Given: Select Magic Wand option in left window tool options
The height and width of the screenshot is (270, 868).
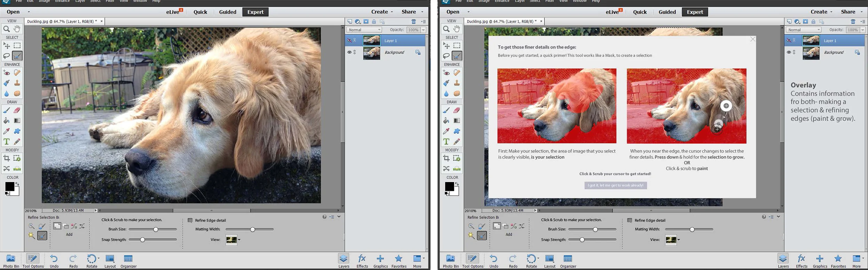Looking at the screenshot, I should 31,235.
